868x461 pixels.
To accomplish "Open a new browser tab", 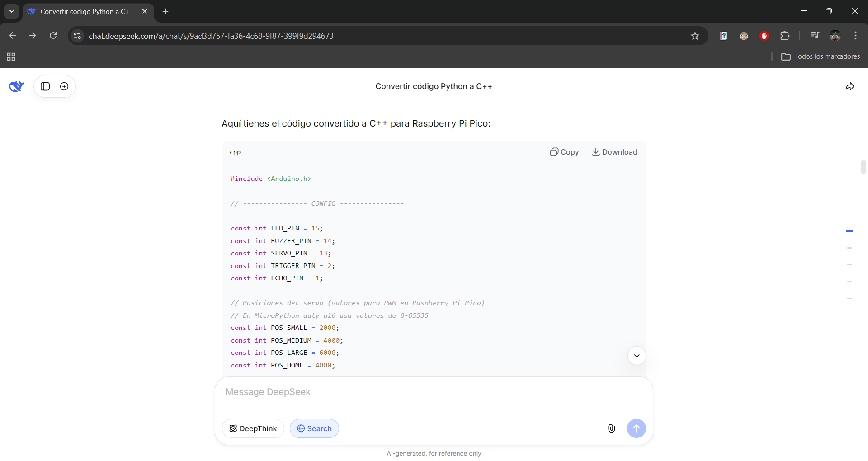I will pos(165,11).
